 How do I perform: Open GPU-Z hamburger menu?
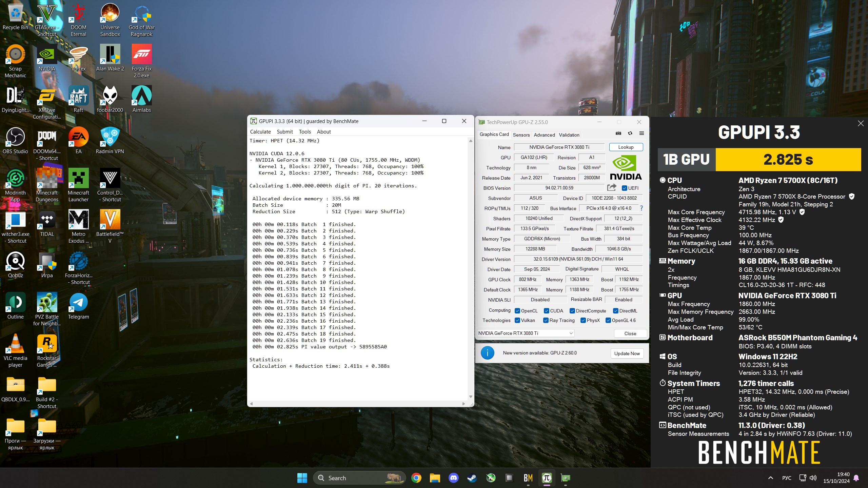click(642, 133)
